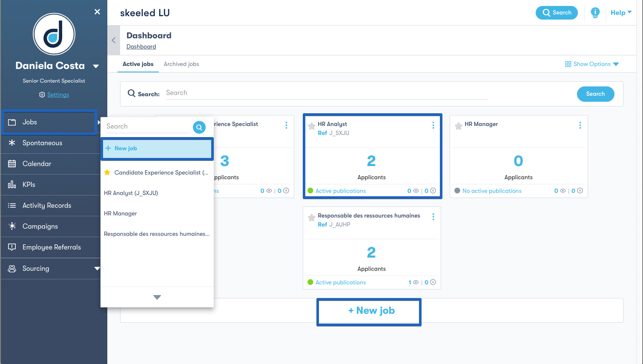Open the Candidate Experience Specialist card options menu
Screen dimensions: 643x364
(x=286, y=125)
